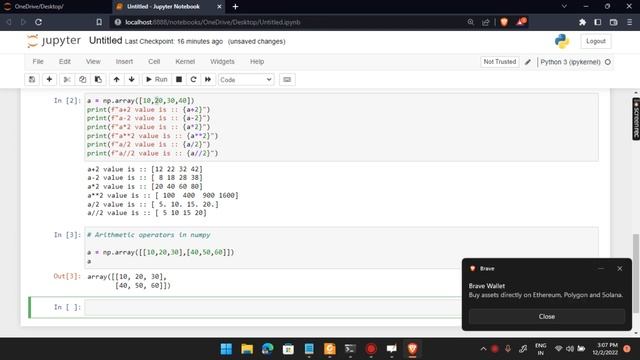
Task: Open Brave Shields lion icon
Action: pyautogui.click(x=504, y=22)
